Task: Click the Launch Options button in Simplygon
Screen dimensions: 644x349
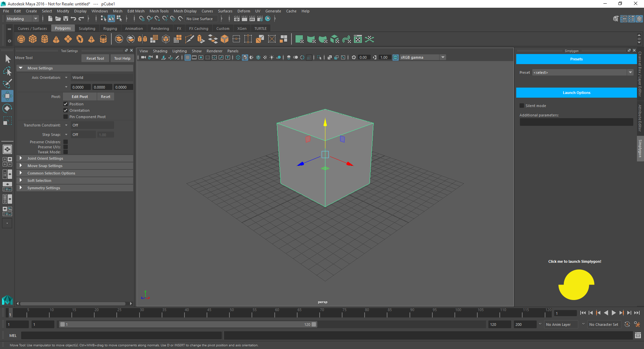Action: (x=576, y=93)
